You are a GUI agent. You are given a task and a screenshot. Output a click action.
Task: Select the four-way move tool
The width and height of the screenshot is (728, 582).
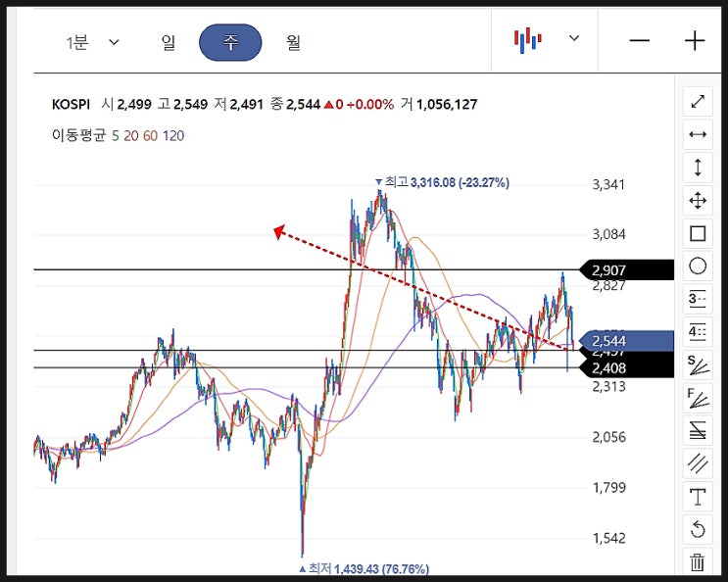tap(698, 201)
